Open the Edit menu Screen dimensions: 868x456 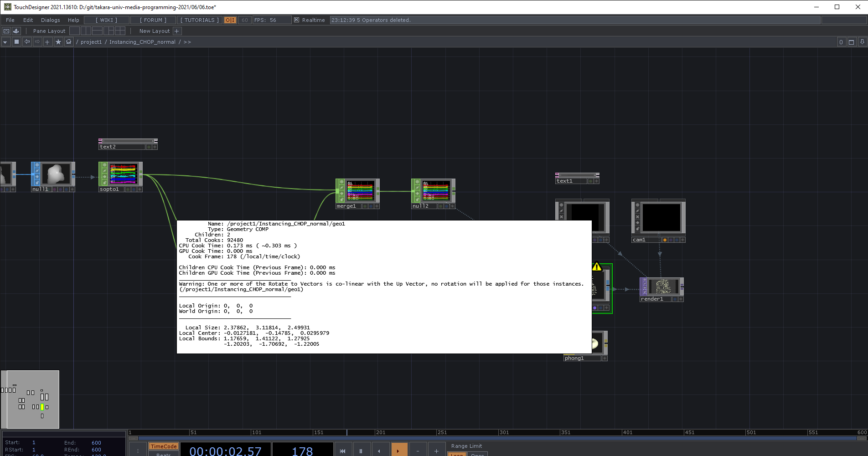[28, 20]
